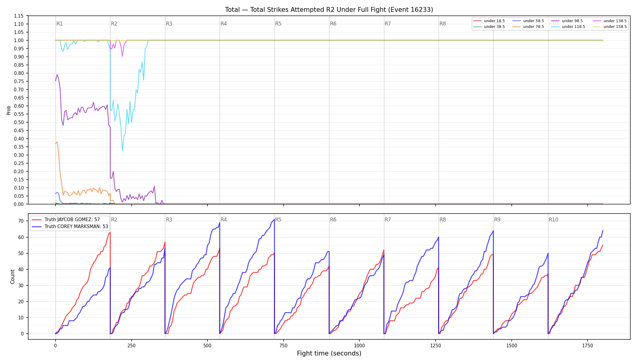
Task: Click the R1 round marker in probability chart
Action: 59,24
